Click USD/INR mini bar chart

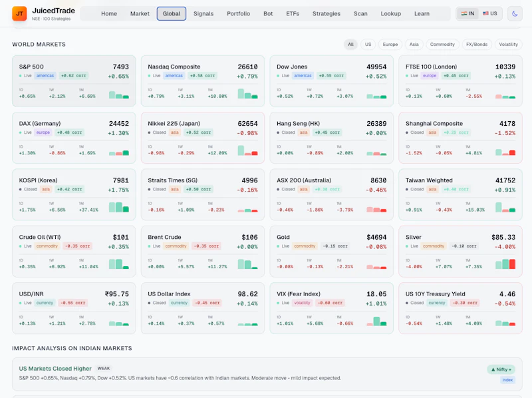(119, 323)
